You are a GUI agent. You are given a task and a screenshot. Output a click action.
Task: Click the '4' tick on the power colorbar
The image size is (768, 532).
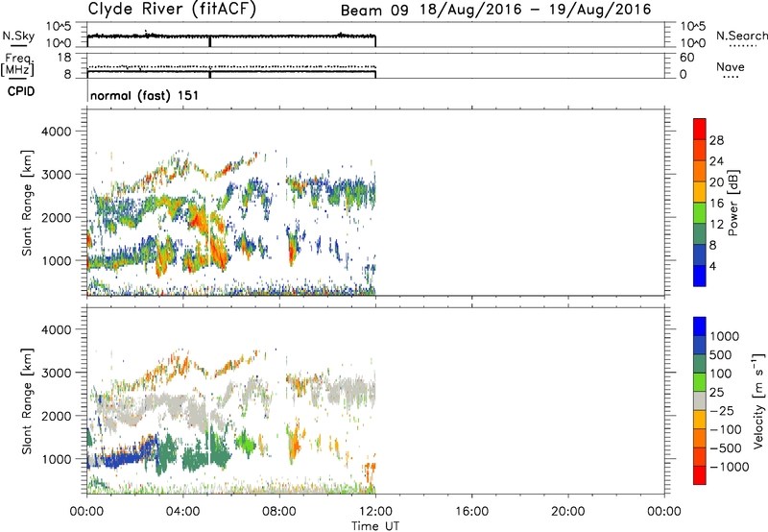(x=712, y=266)
